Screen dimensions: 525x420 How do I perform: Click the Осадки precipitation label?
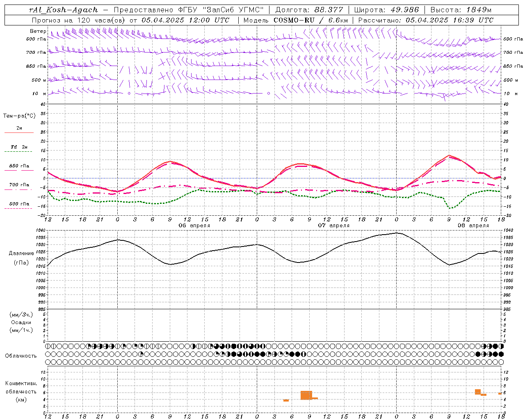point(21,322)
